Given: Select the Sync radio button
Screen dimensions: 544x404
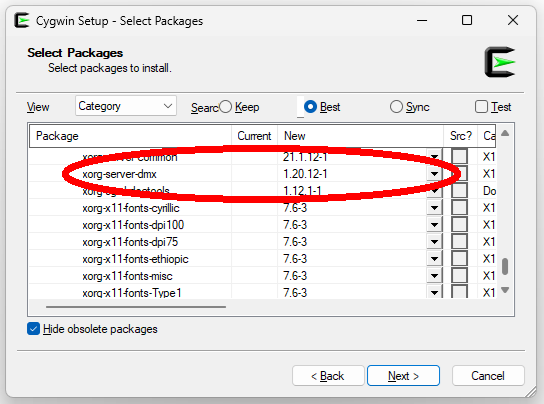Looking at the screenshot, I should [x=396, y=107].
